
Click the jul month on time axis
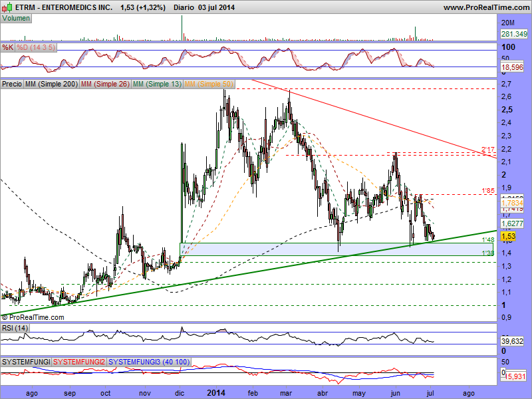coord(430,394)
